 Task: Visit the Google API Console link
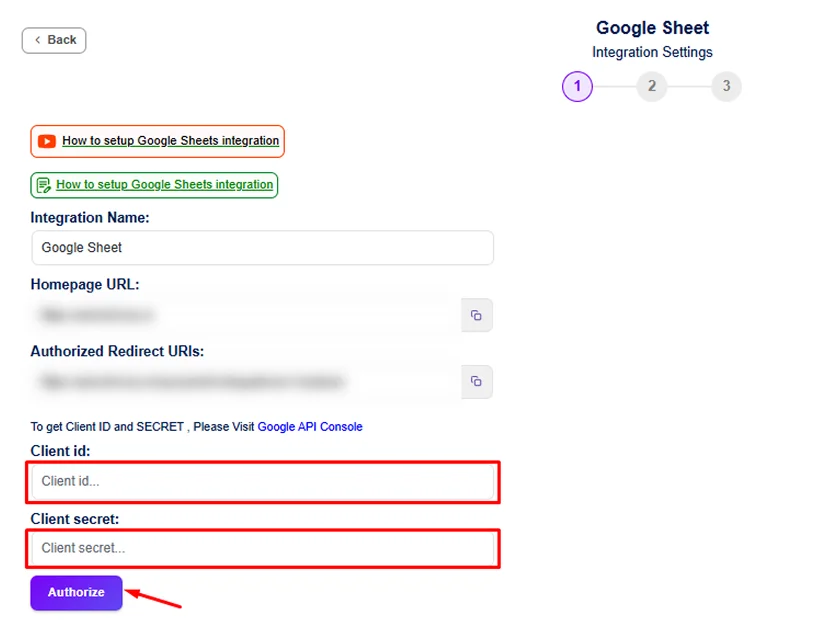(310, 427)
